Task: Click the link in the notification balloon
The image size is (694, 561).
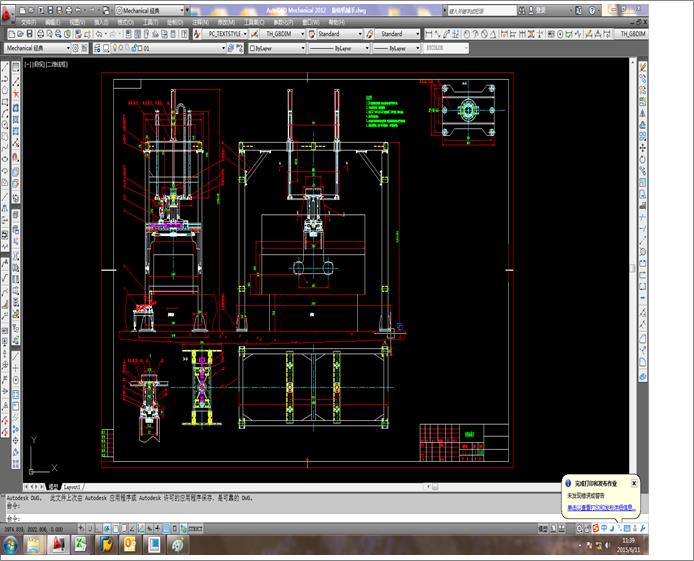Action: tap(599, 508)
